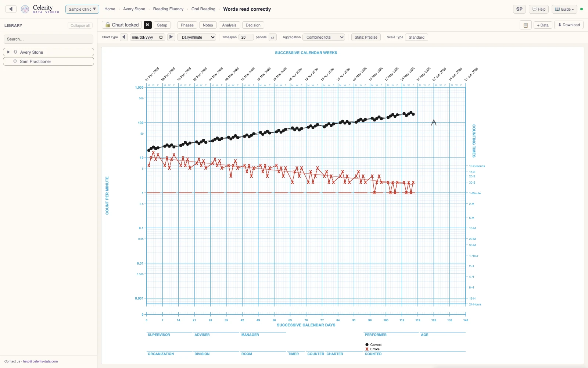Go to previous date with left arrow
Image resolution: width=588 pixels, height=368 pixels.
click(124, 37)
